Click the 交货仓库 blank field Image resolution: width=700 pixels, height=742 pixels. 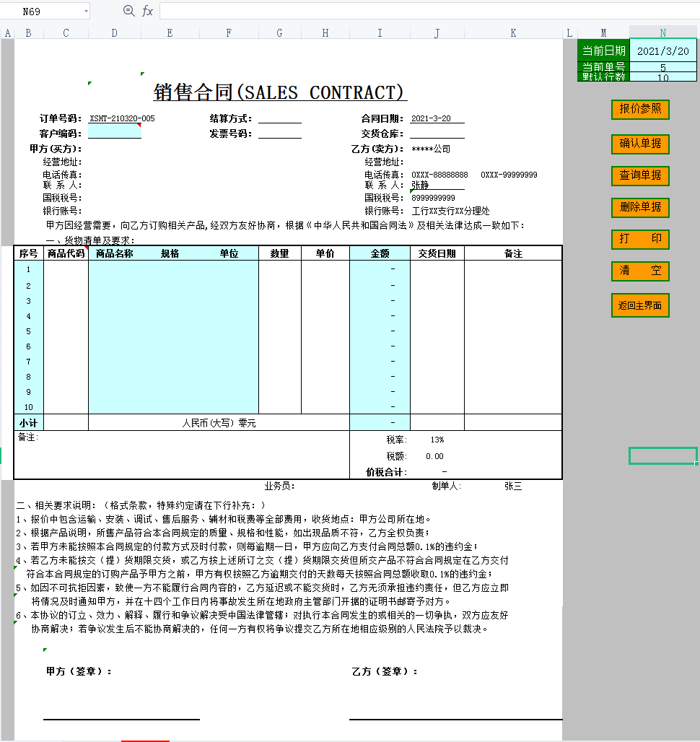(437, 133)
